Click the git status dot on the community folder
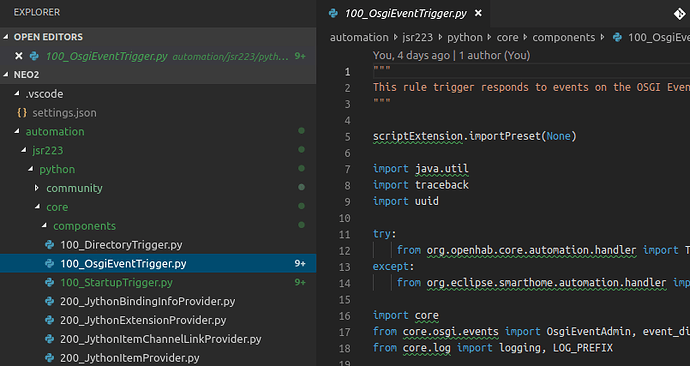 tap(301, 187)
